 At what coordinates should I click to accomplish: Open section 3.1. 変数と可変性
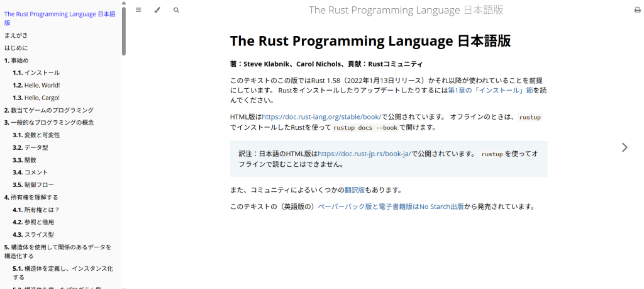[36, 135]
